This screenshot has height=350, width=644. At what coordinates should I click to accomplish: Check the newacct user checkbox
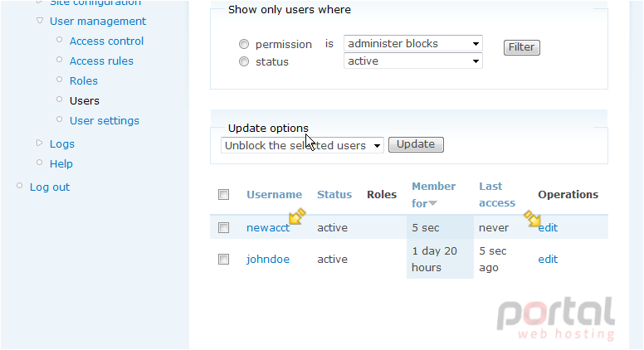[223, 228]
